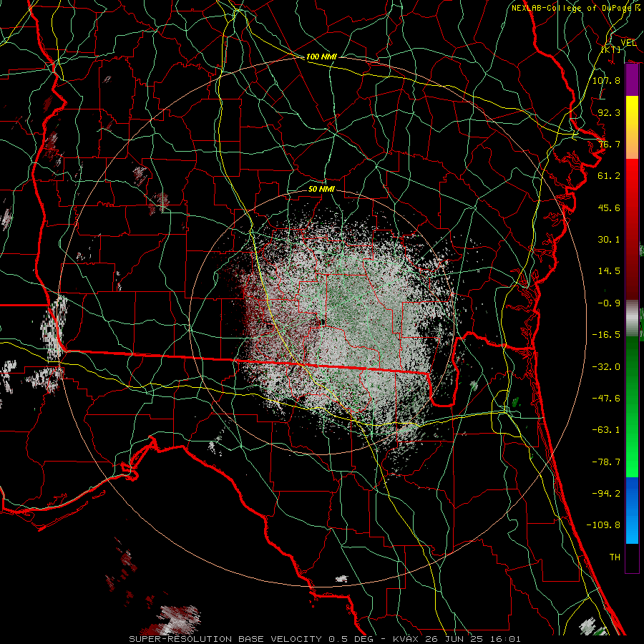
Task: Click the 100 NMI range ring label
Action: click(x=321, y=57)
